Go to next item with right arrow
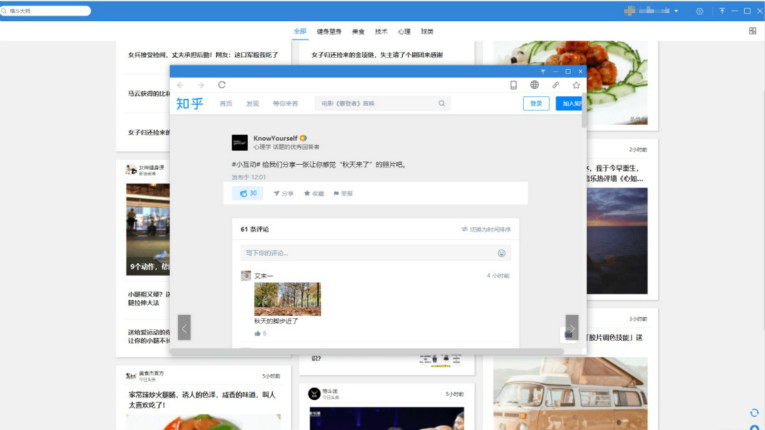This screenshot has height=430, width=765. tap(571, 327)
